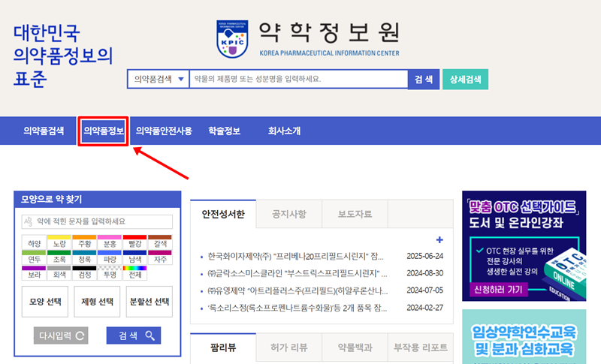The image size is (601, 364).
Task: Click the date 2024-08-30
Action: [x=424, y=273]
